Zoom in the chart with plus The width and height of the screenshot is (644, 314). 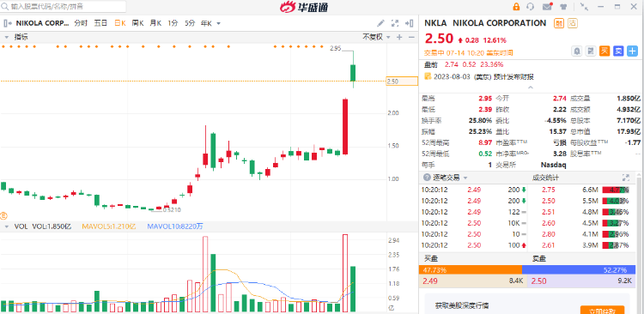point(399,38)
